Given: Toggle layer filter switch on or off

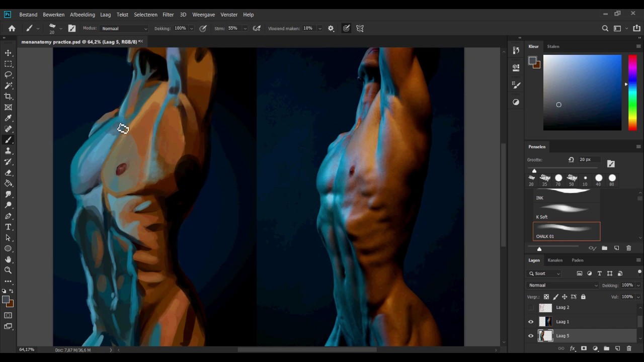Looking at the screenshot, I should [639, 272].
